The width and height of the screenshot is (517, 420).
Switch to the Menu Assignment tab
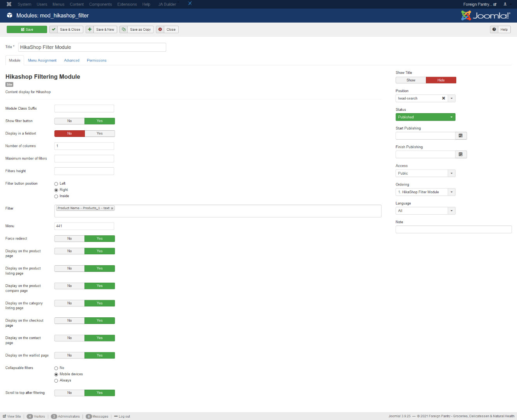(42, 61)
